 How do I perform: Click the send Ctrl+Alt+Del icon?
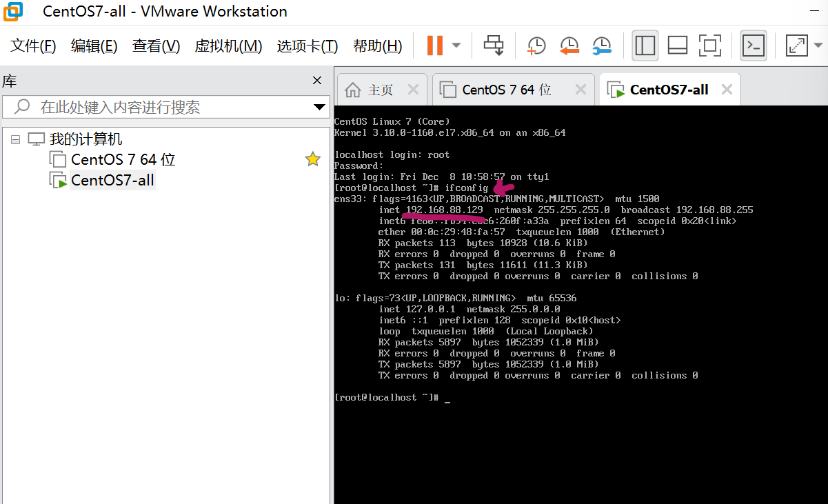(x=494, y=46)
